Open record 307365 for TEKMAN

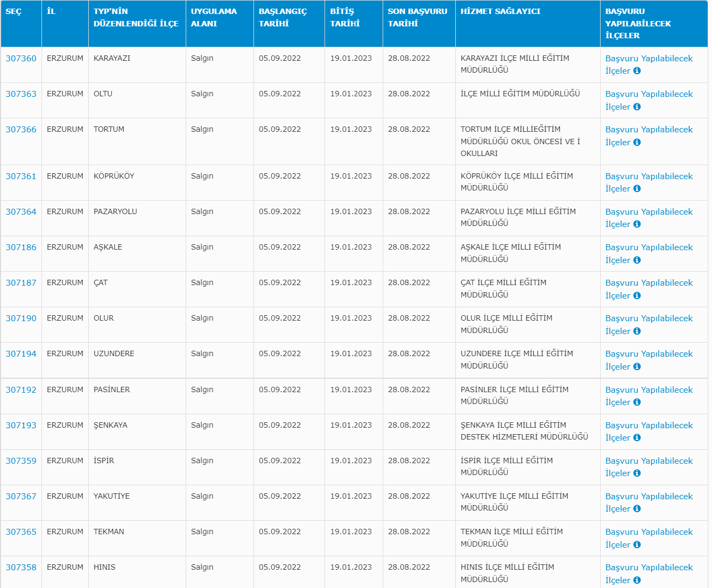tap(21, 532)
